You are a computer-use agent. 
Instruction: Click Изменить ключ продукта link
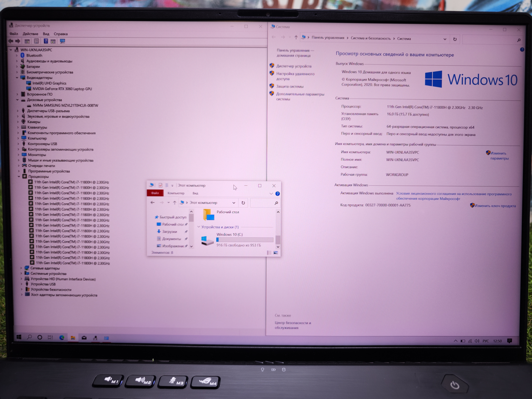tap(495, 206)
